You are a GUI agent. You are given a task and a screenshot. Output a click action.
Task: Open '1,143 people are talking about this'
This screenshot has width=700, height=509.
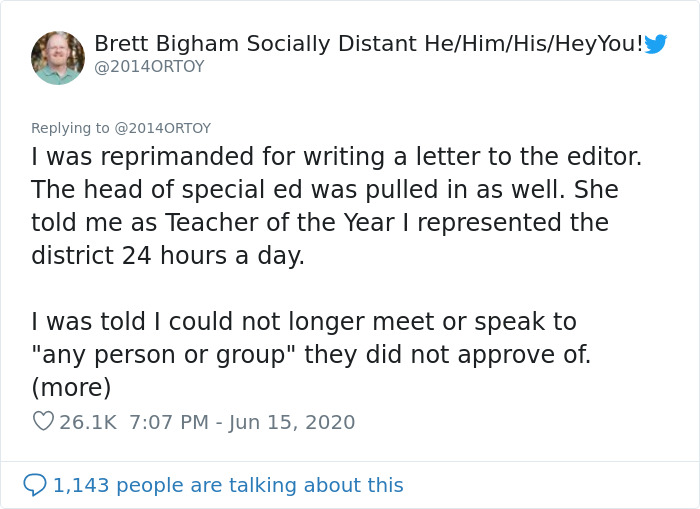(228, 485)
